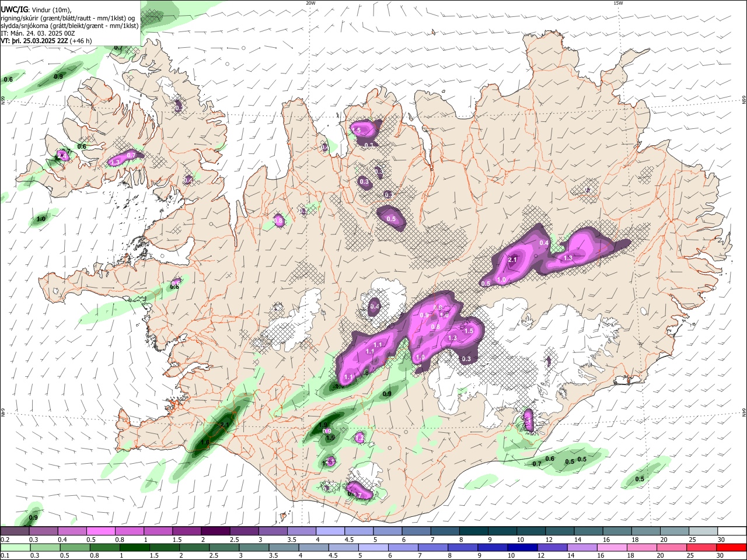Select the snow-scale swatch labeled 6
Image resolution: width=747 pixels, height=560 pixels.
(x=416, y=531)
